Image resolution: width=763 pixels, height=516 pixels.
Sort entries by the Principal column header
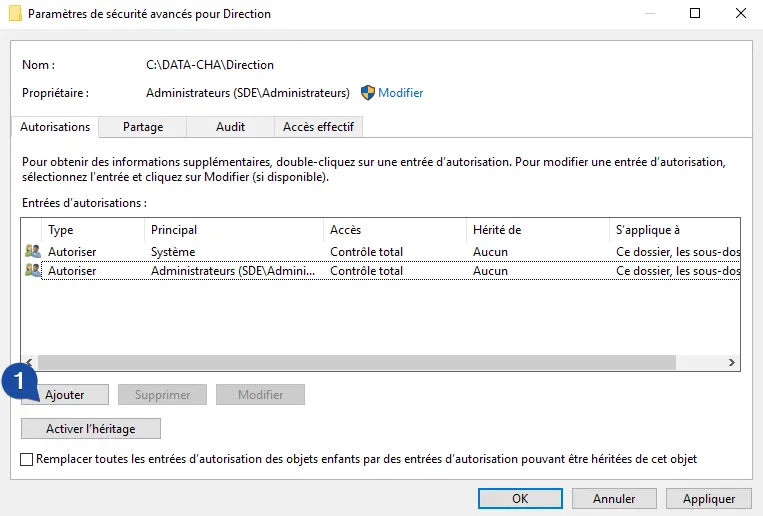pyautogui.click(x=234, y=230)
